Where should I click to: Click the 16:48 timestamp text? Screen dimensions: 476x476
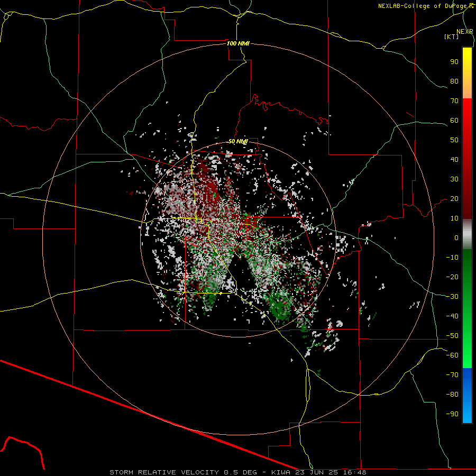354,472
